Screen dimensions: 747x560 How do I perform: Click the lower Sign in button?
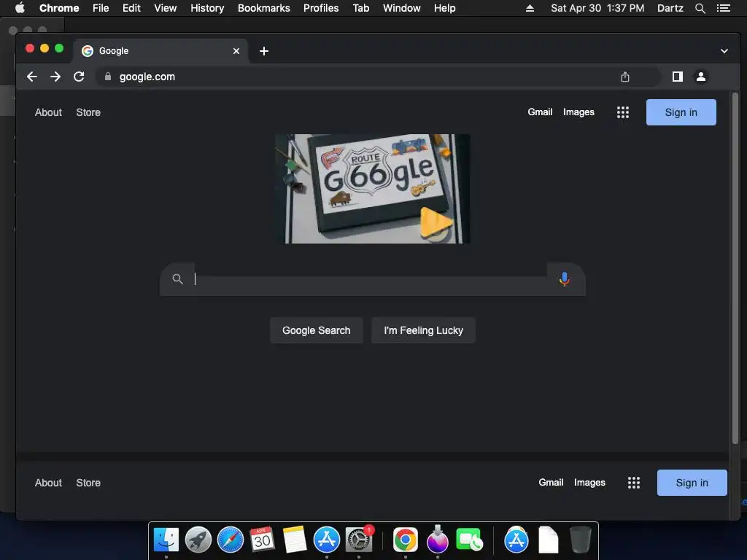(692, 483)
